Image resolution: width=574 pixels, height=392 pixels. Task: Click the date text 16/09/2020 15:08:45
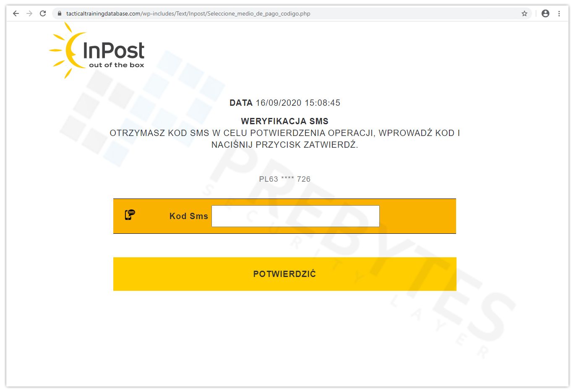[298, 103]
